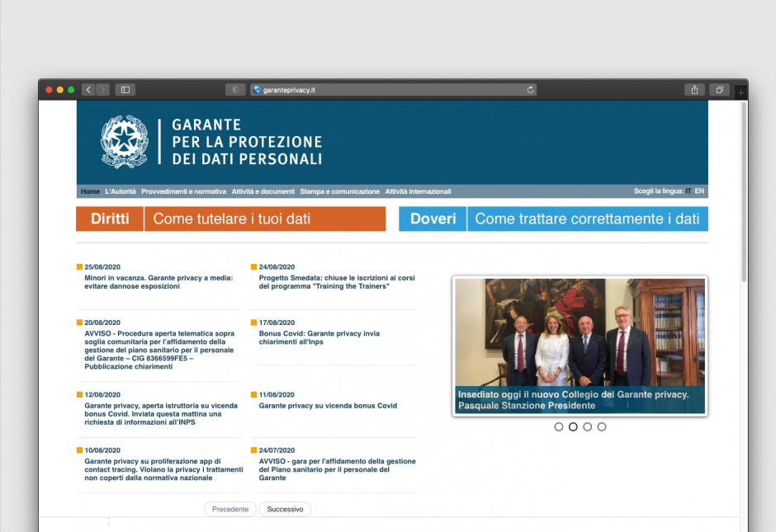Open the Attività e documenti menu
The height and width of the screenshot is (532, 776).
(x=263, y=191)
